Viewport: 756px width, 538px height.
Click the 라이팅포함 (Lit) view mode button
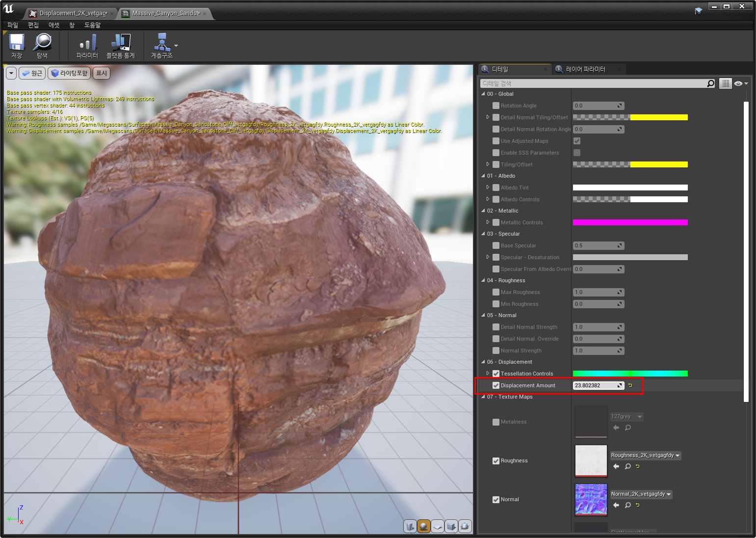pyautogui.click(x=69, y=73)
